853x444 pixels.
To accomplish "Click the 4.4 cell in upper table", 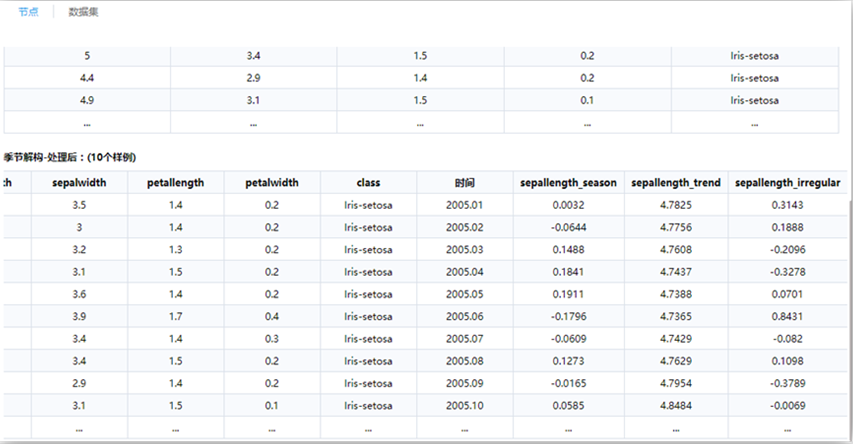I will click(x=87, y=77).
